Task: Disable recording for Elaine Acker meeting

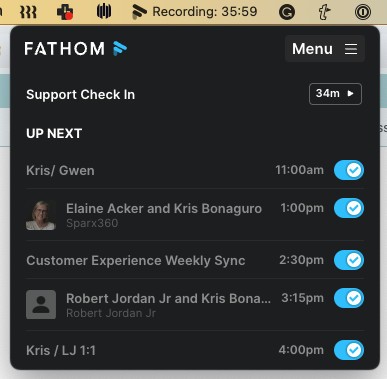Action: (349, 208)
